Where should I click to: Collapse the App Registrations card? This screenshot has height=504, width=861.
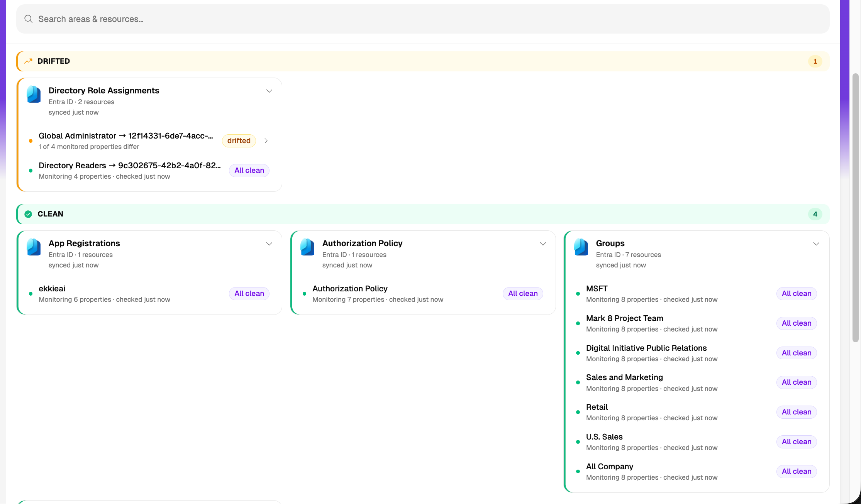coord(269,244)
